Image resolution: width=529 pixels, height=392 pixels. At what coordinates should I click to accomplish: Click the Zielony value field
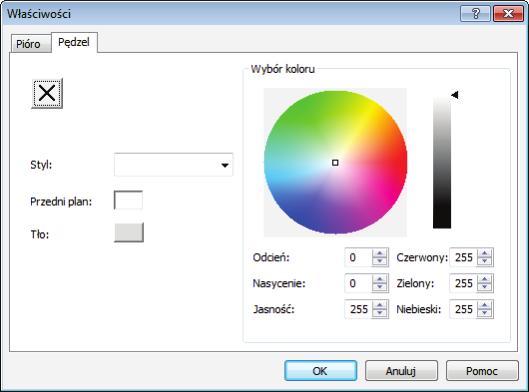pos(463,283)
